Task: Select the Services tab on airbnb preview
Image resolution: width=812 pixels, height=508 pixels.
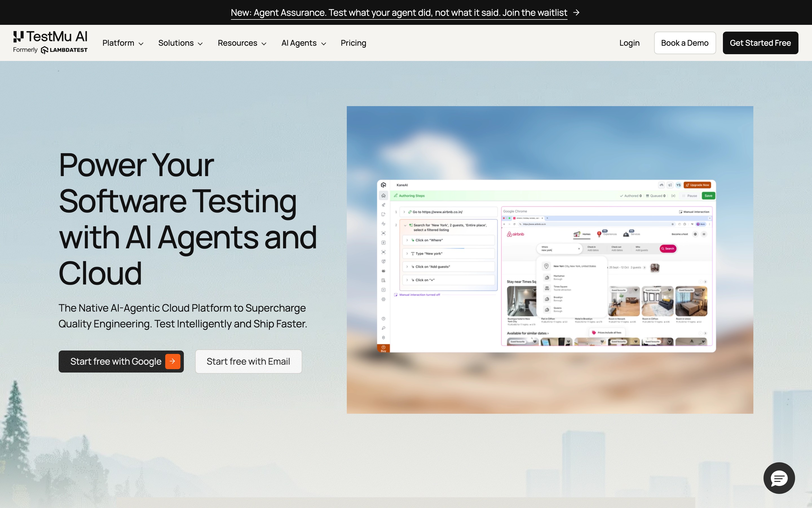Action: (x=632, y=234)
